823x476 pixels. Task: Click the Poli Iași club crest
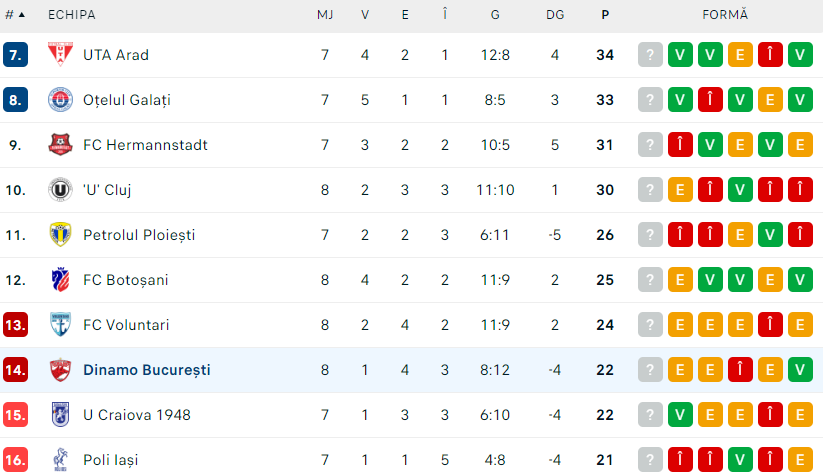[61, 460]
